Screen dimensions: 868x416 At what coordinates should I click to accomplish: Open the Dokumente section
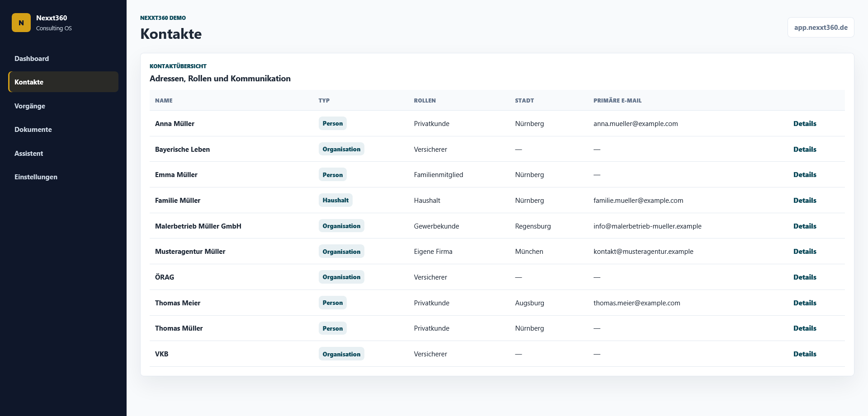coord(63,130)
